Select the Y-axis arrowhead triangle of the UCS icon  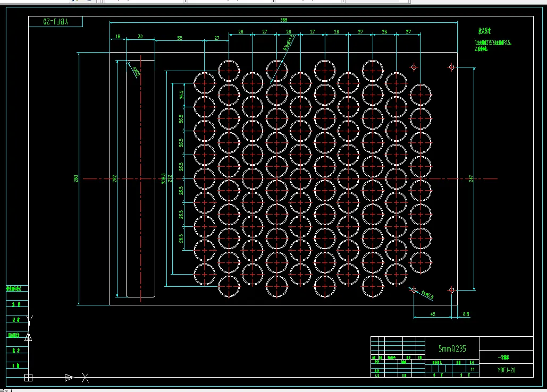pyautogui.click(x=28, y=337)
